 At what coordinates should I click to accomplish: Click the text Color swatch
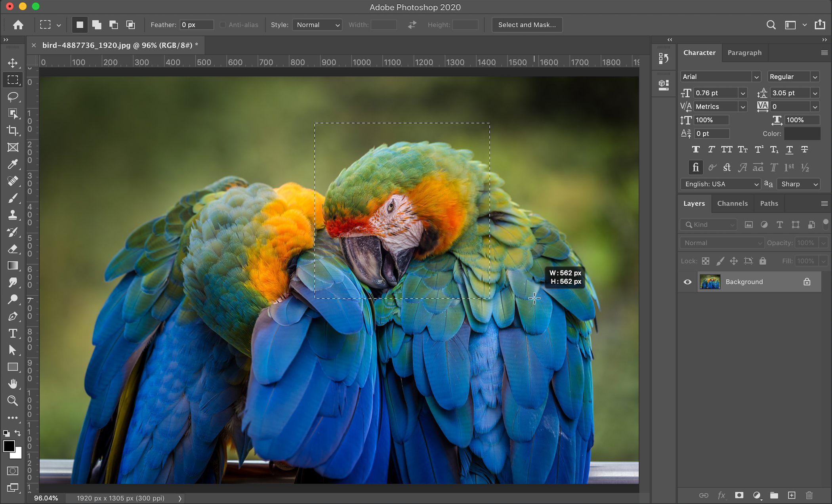802,134
